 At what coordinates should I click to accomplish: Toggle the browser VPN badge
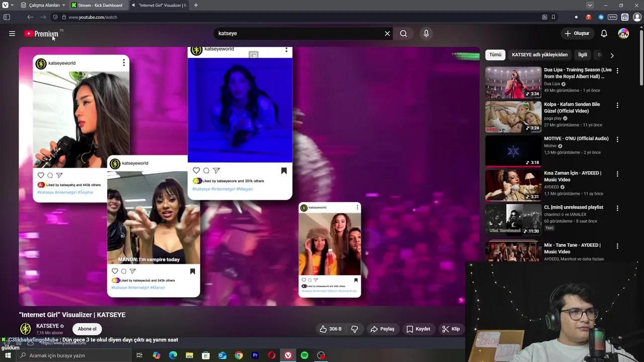(x=612, y=17)
